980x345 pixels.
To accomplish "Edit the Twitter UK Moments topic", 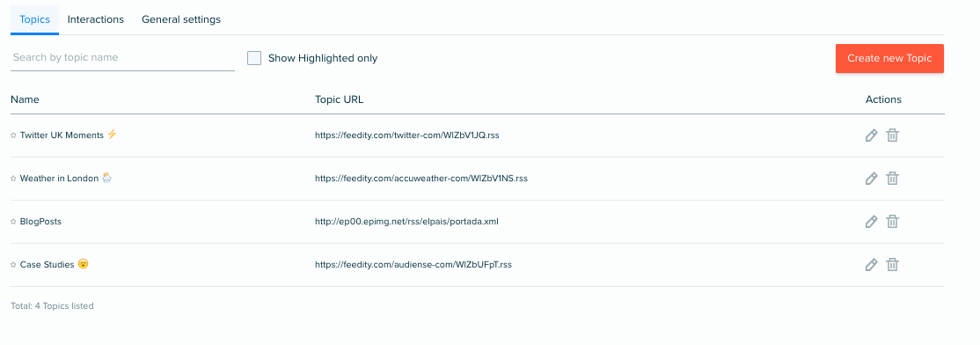I will point(871,135).
